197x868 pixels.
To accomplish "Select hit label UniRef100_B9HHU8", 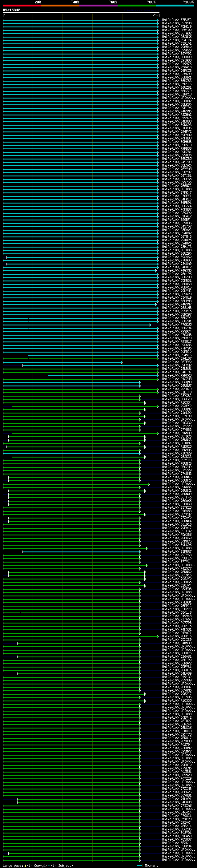I will (x=177, y=142).
